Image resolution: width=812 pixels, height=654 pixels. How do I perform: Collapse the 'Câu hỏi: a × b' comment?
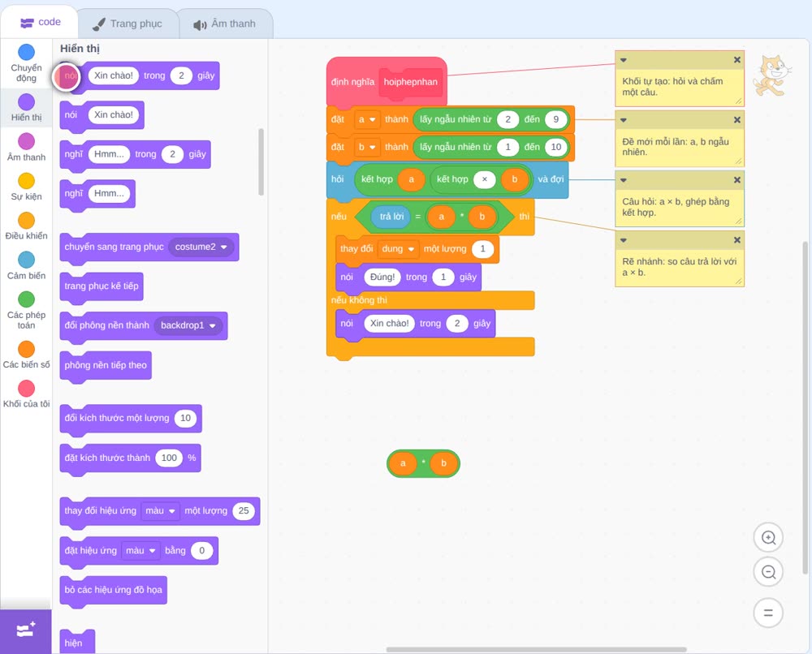click(x=624, y=180)
